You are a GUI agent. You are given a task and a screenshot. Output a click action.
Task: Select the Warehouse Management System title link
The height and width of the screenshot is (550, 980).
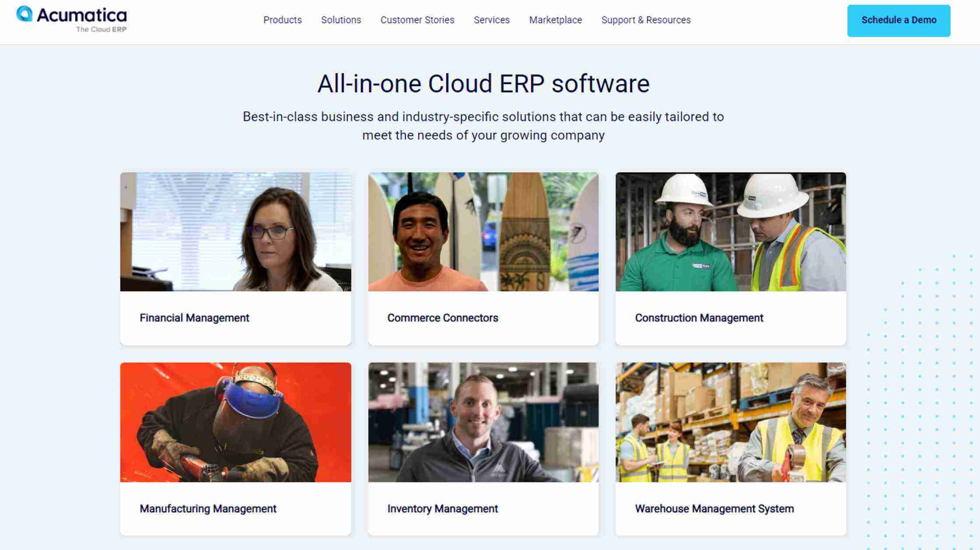click(x=714, y=509)
